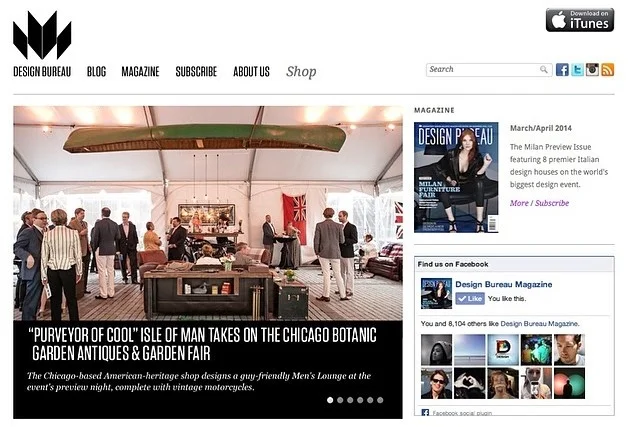Open the Download on iTunes badge
Viewport: 640px width, 427px height.
coord(580,20)
